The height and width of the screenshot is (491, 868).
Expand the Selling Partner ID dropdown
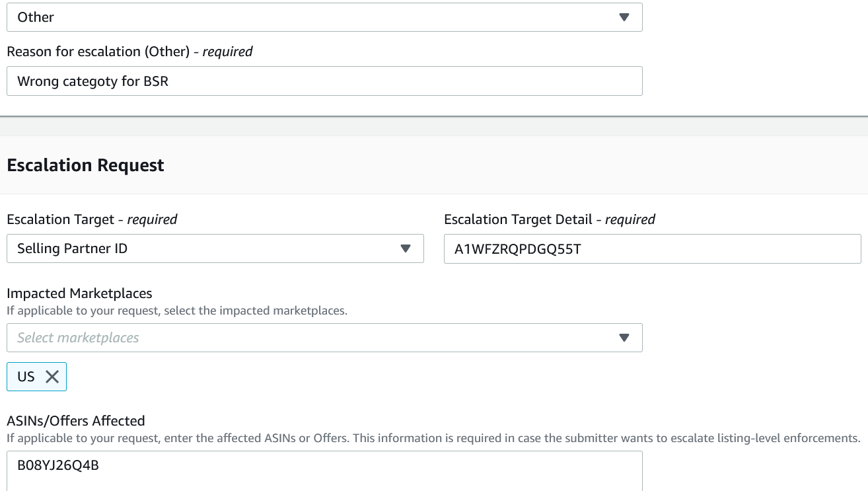click(x=215, y=248)
